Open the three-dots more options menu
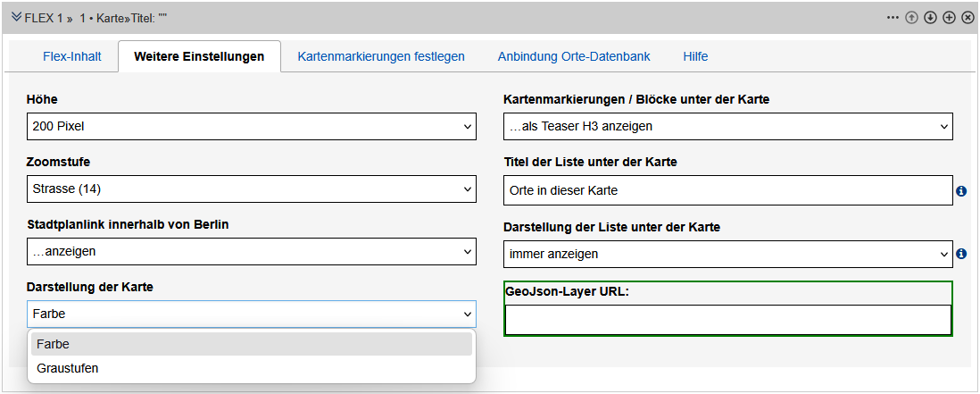The width and height of the screenshot is (980, 394). point(893,18)
